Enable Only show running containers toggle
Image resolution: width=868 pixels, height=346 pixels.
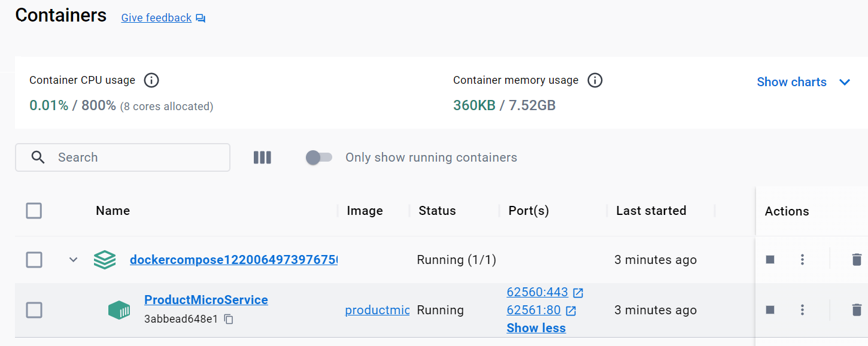coord(319,157)
